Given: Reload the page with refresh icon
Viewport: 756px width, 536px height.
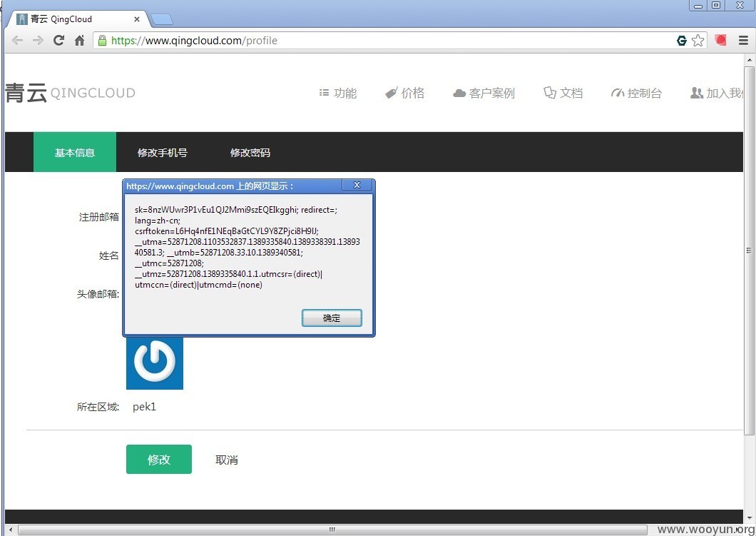Looking at the screenshot, I should 58,41.
